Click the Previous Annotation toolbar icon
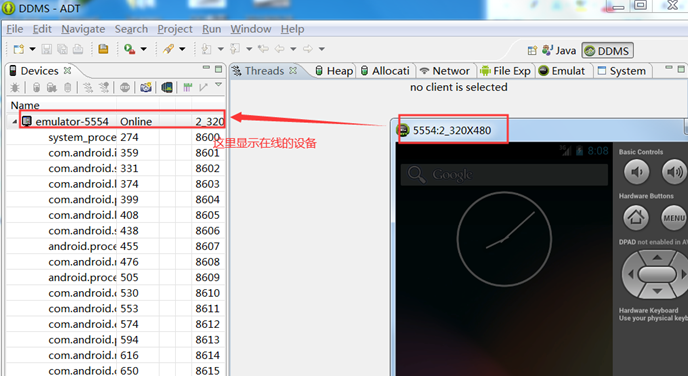Viewport: 688px width, 376px height. (235, 49)
